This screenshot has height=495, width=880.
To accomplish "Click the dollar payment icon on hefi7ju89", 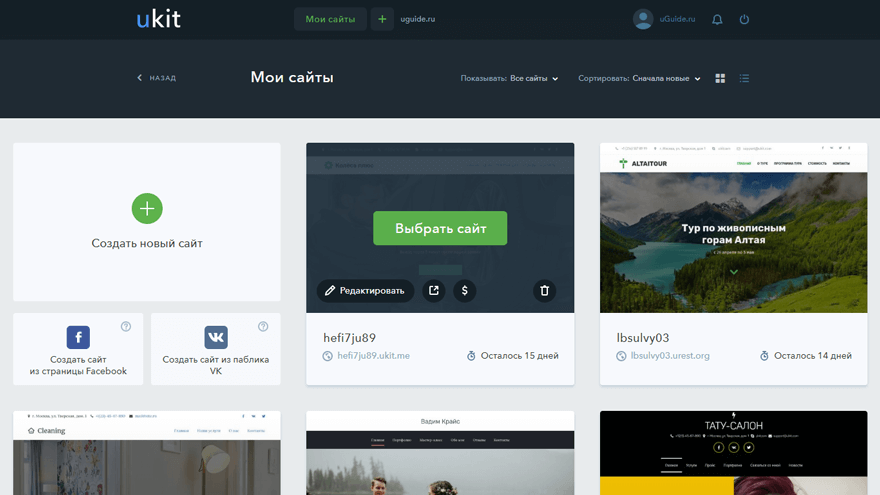I will pos(465,291).
